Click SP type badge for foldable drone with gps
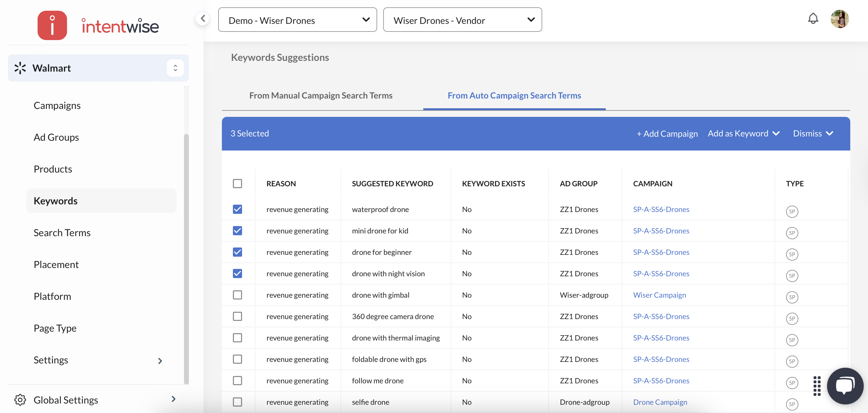The image size is (868, 413). pyautogui.click(x=792, y=361)
